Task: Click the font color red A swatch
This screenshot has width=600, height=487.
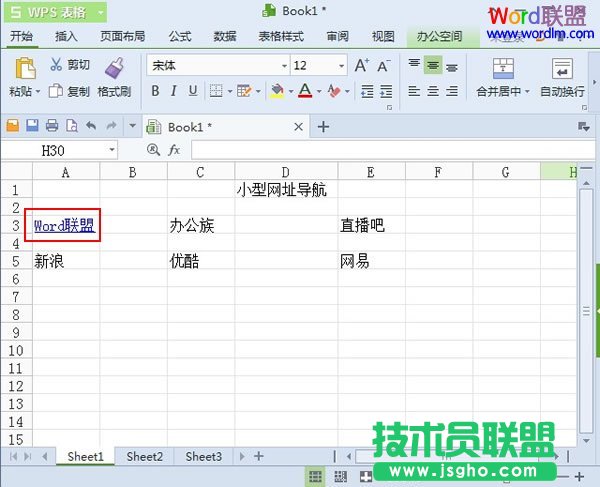Action: click(x=306, y=91)
